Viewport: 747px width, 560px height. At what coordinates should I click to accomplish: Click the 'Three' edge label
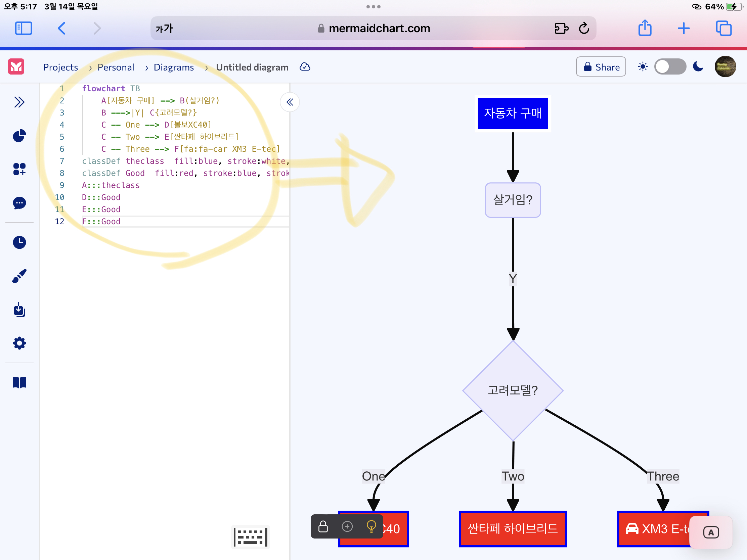tap(663, 476)
